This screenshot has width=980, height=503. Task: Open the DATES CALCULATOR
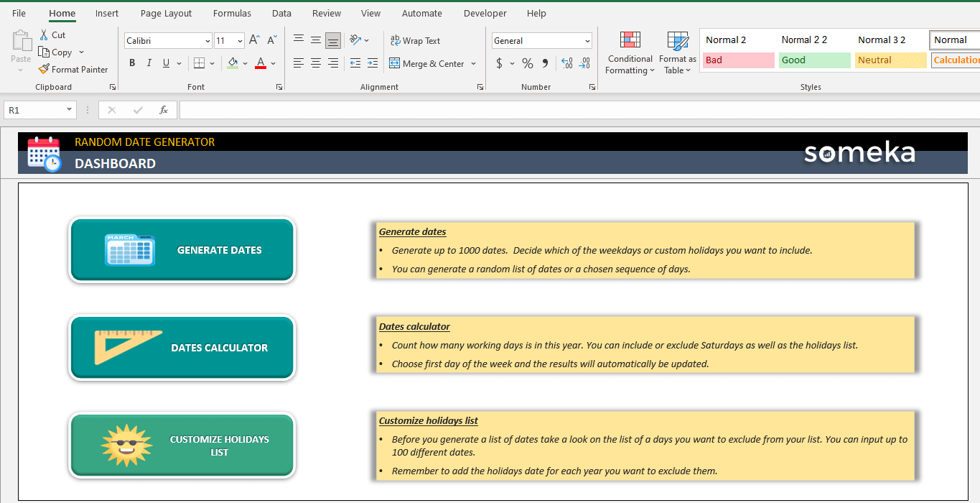coord(182,348)
